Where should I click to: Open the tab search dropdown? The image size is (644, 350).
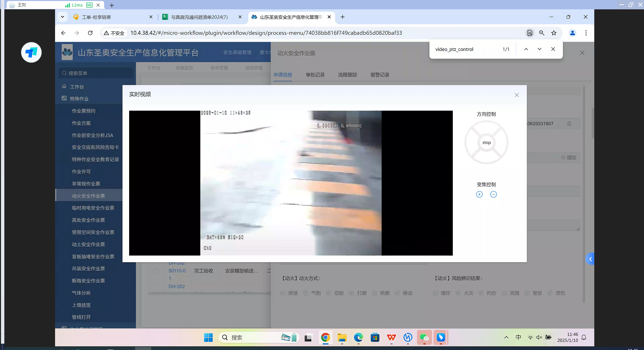[62, 17]
